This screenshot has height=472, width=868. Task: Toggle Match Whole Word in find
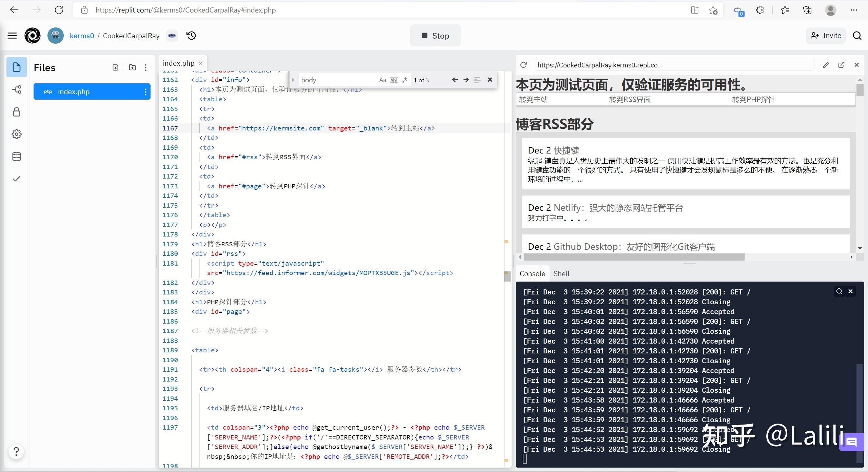pyautogui.click(x=394, y=80)
